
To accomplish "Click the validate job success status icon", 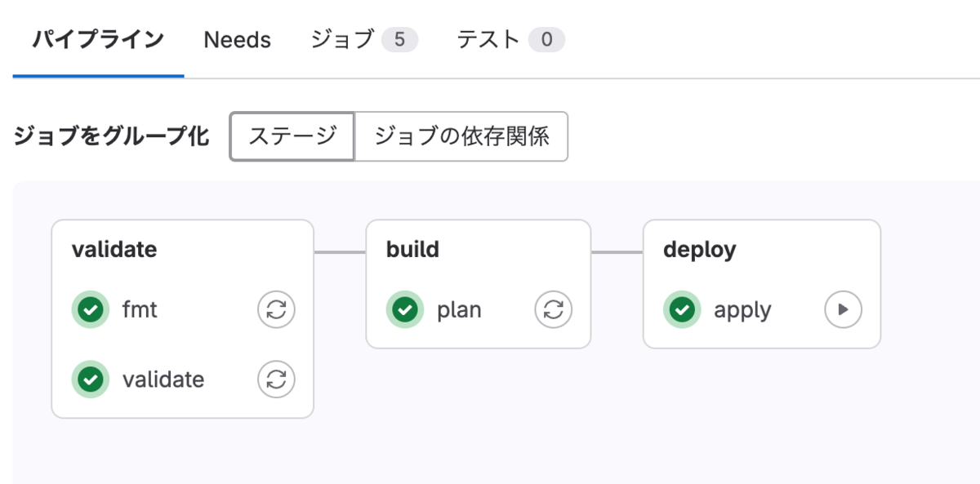I will click(x=90, y=379).
